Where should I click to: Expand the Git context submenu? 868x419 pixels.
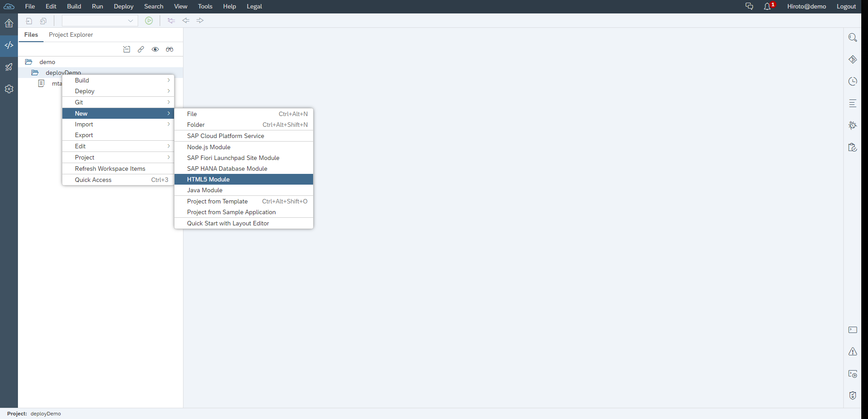118,102
